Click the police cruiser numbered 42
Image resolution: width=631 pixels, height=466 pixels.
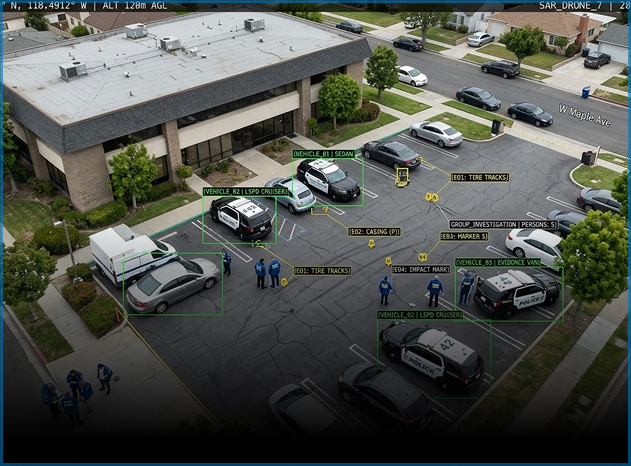coord(432,353)
